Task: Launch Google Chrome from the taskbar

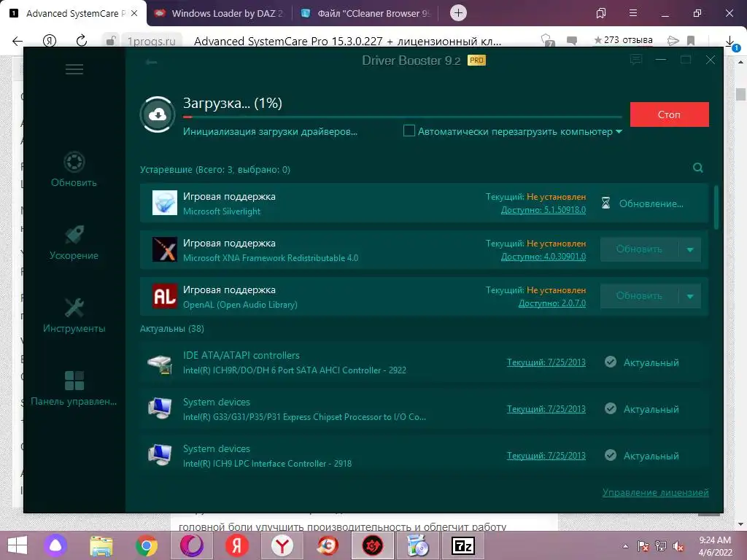Action: [146, 545]
